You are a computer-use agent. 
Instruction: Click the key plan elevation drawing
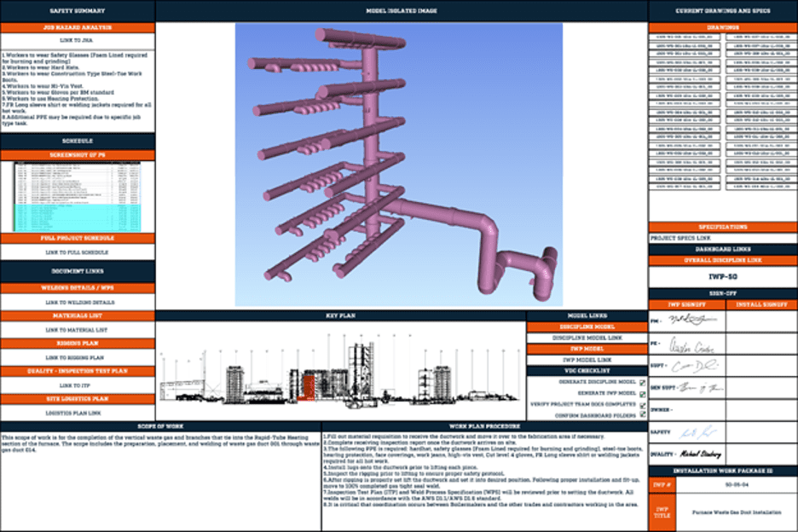pyautogui.click(x=340, y=371)
